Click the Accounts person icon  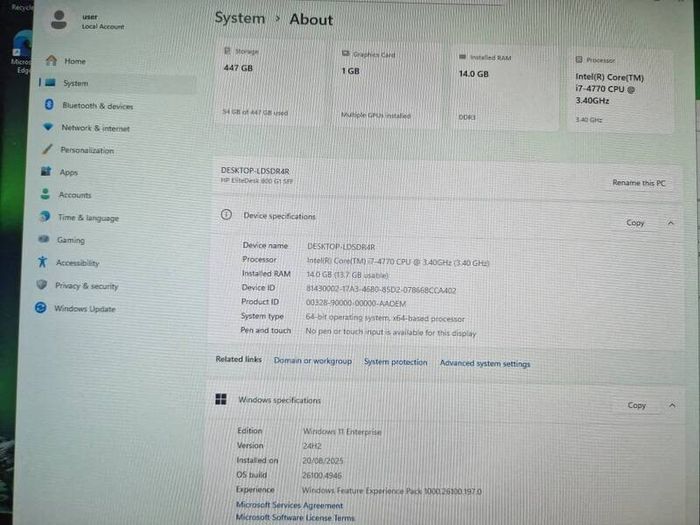[45, 193]
